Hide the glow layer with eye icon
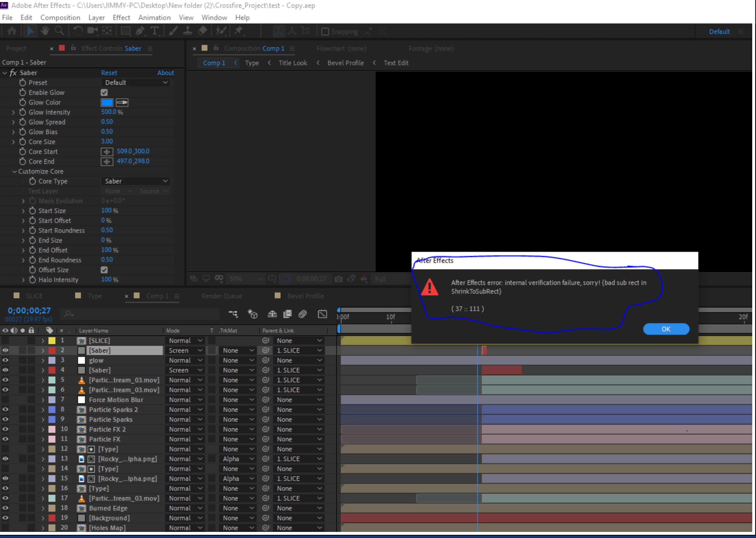Viewport: 756px width, 538px height. click(5, 360)
